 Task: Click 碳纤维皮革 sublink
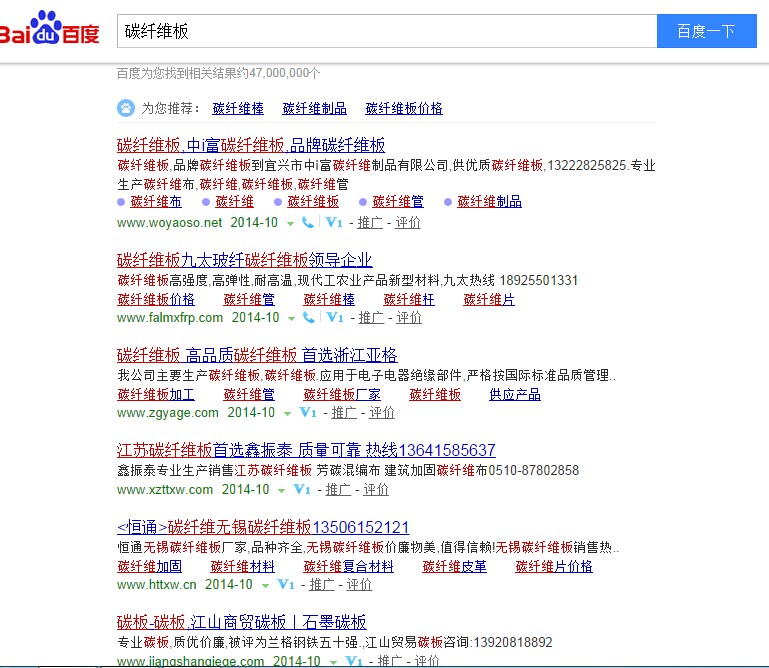pos(455,566)
